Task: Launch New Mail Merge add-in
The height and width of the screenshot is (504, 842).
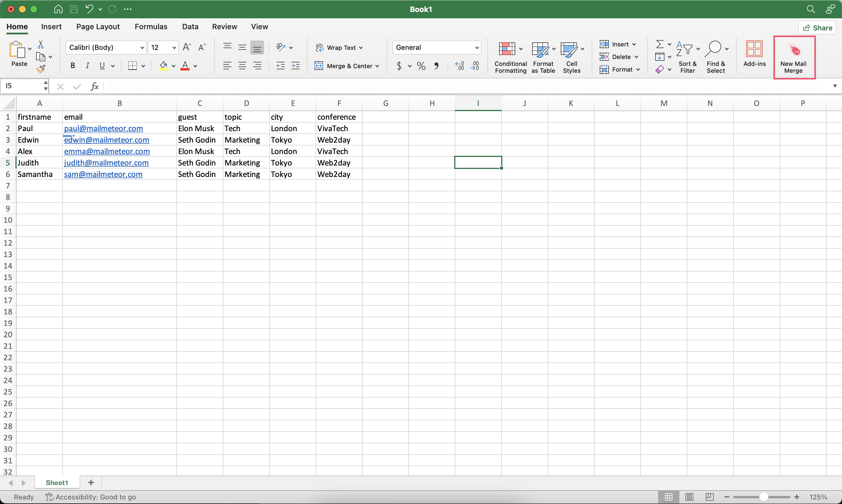Action: click(793, 57)
